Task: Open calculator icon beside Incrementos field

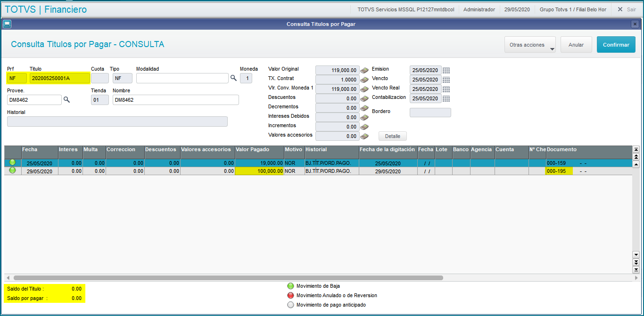Action: click(x=364, y=127)
